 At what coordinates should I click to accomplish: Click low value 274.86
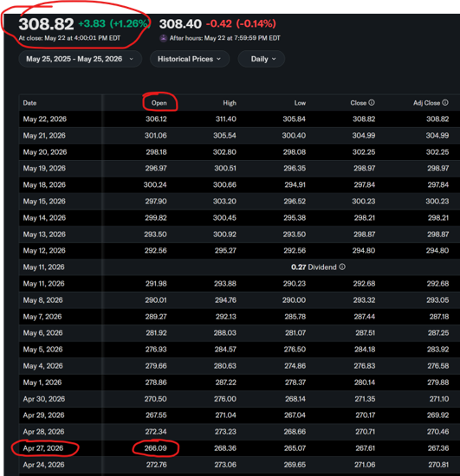pos(295,366)
